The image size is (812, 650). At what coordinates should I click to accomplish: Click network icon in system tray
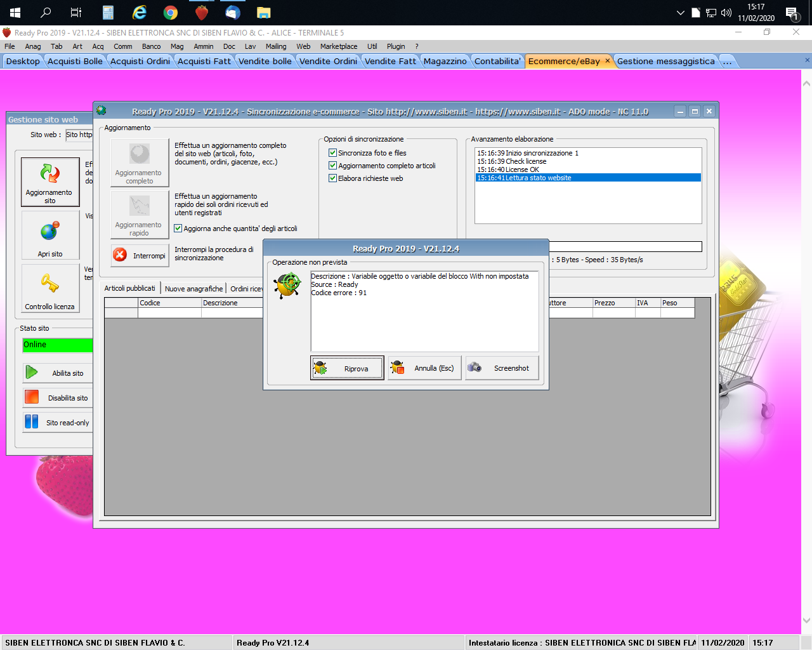pos(710,13)
